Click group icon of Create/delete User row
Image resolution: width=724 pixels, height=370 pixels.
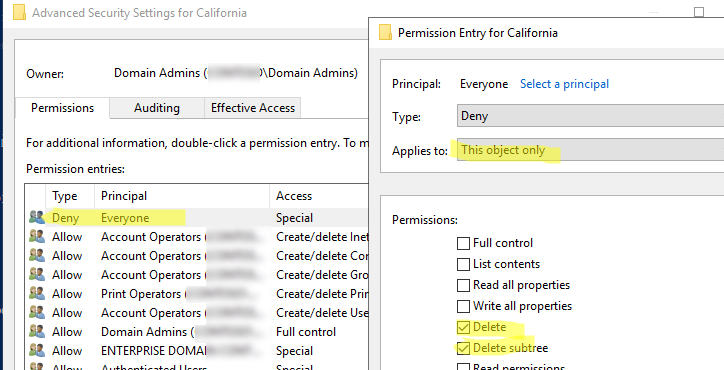(x=36, y=312)
